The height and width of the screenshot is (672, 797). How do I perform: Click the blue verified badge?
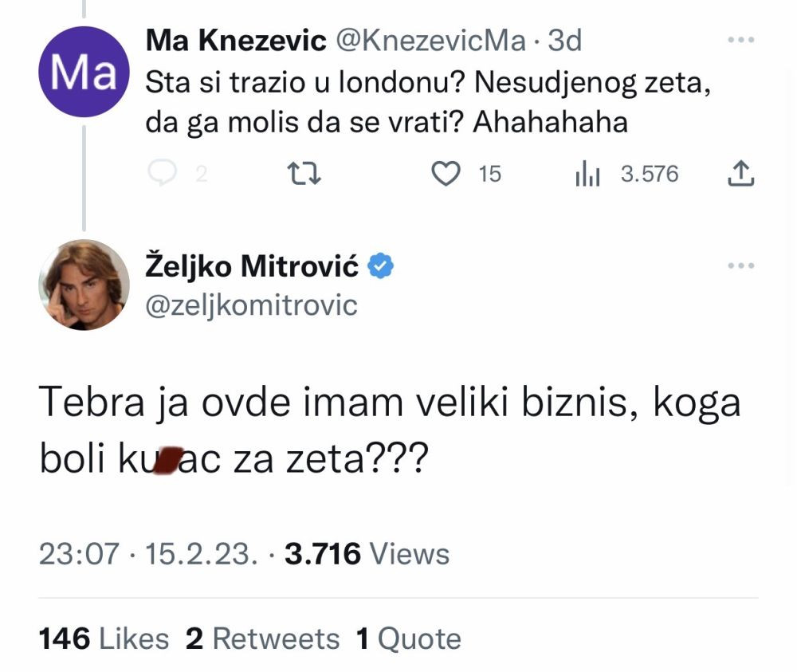(x=381, y=266)
